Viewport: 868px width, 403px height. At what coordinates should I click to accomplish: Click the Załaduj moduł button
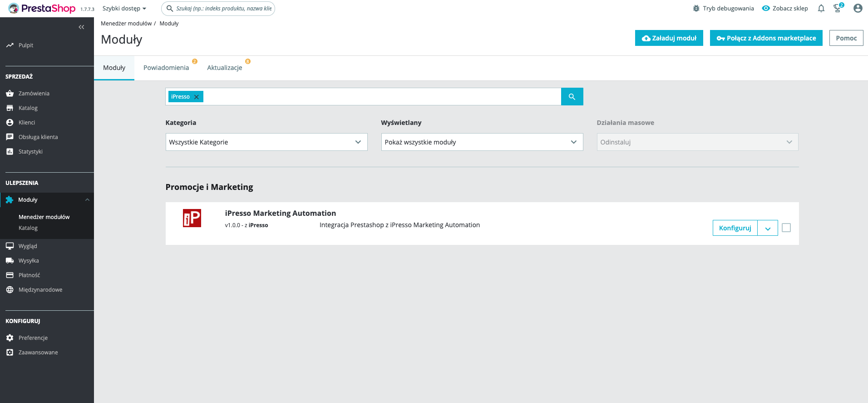coord(669,38)
